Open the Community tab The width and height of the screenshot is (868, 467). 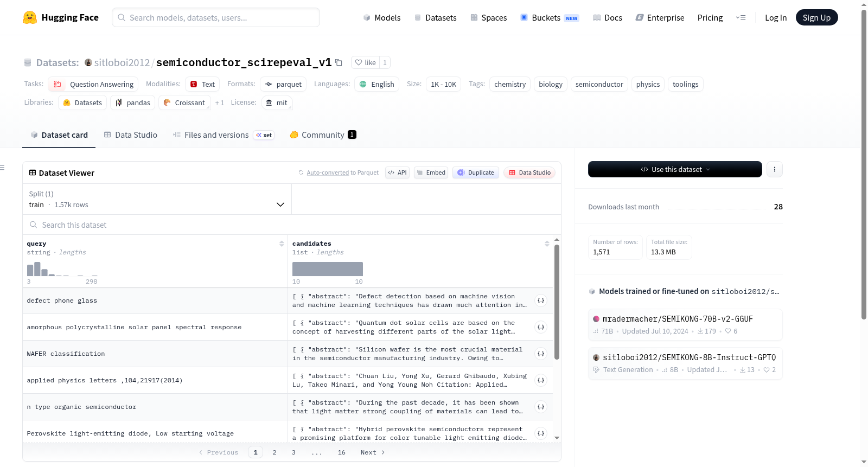click(323, 135)
